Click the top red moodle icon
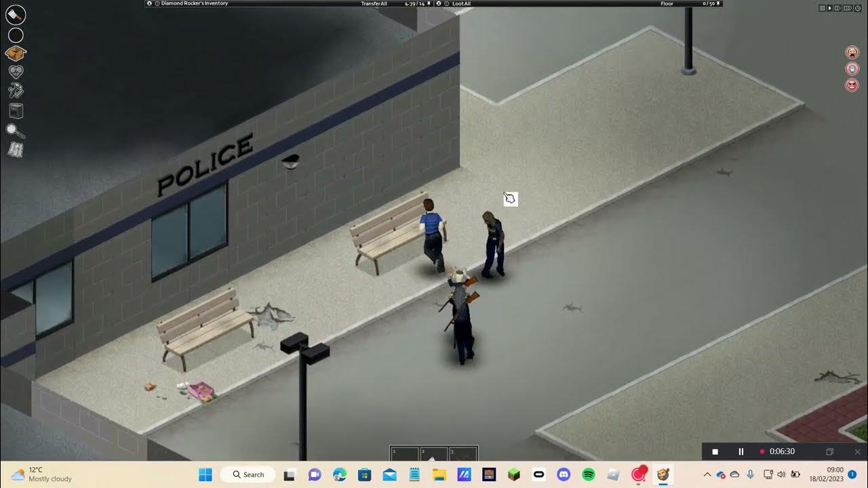 (852, 52)
